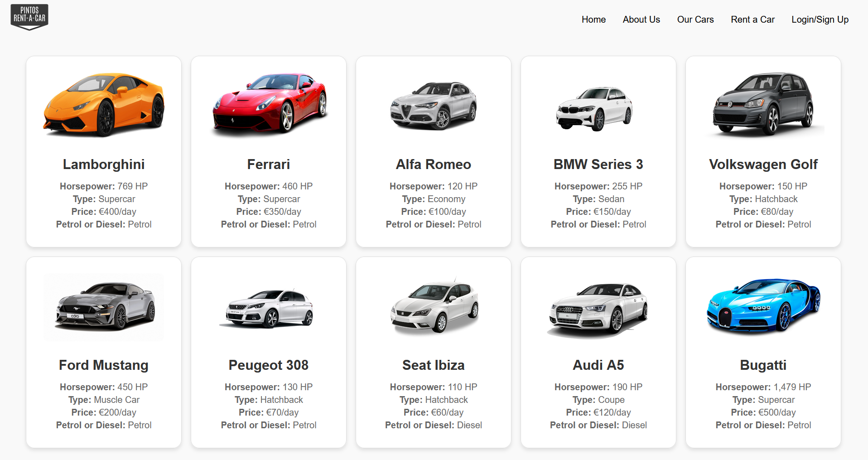The height and width of the screenshot is (460, 868).
Task: Click the Type: Economy line
Action: click(434, 199)
